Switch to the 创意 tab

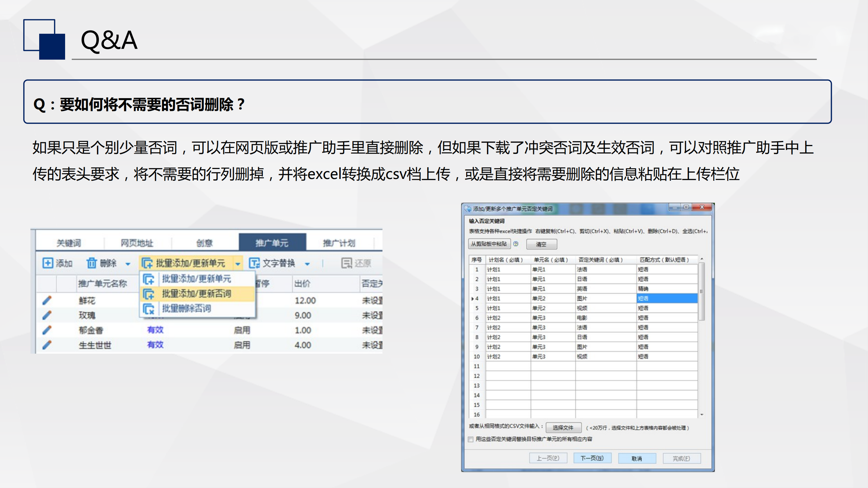[205, 243]
